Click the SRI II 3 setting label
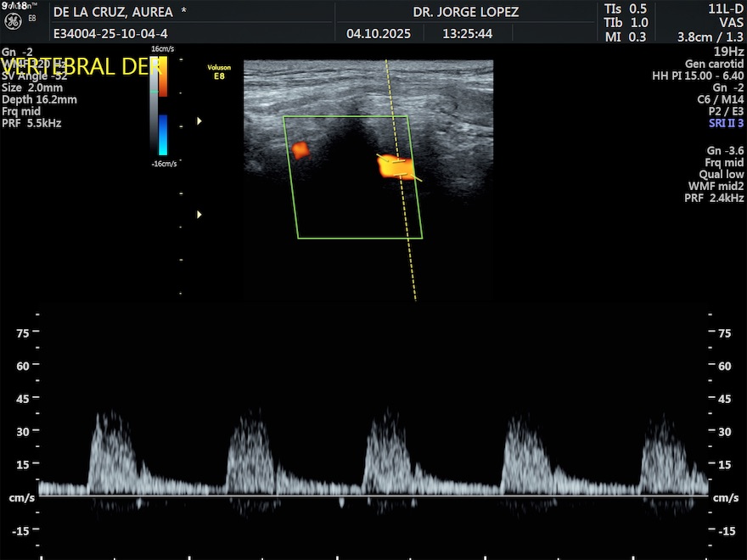Viewport: 747px width, 560px height. [726, 123]
